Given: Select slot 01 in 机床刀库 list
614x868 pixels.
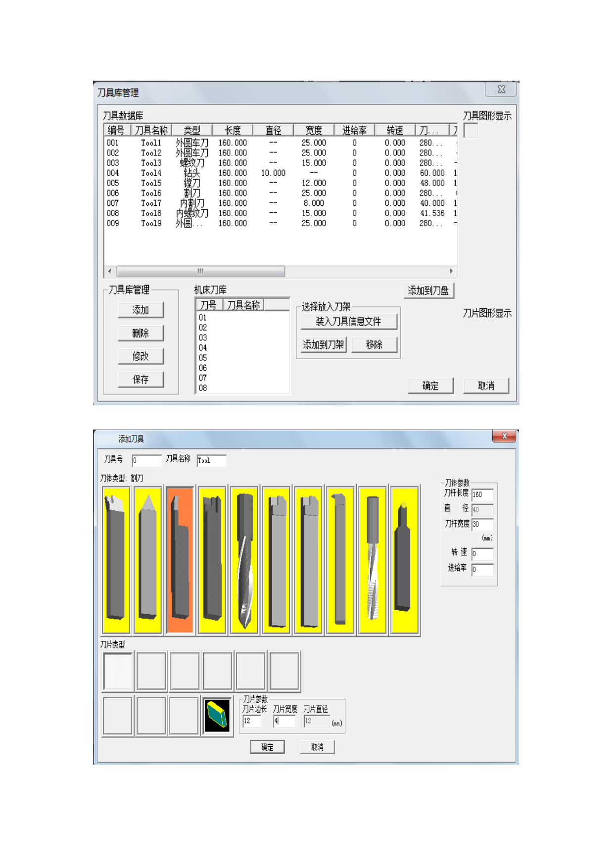Looking at the screenshot, I should click(x=242, y=318).
